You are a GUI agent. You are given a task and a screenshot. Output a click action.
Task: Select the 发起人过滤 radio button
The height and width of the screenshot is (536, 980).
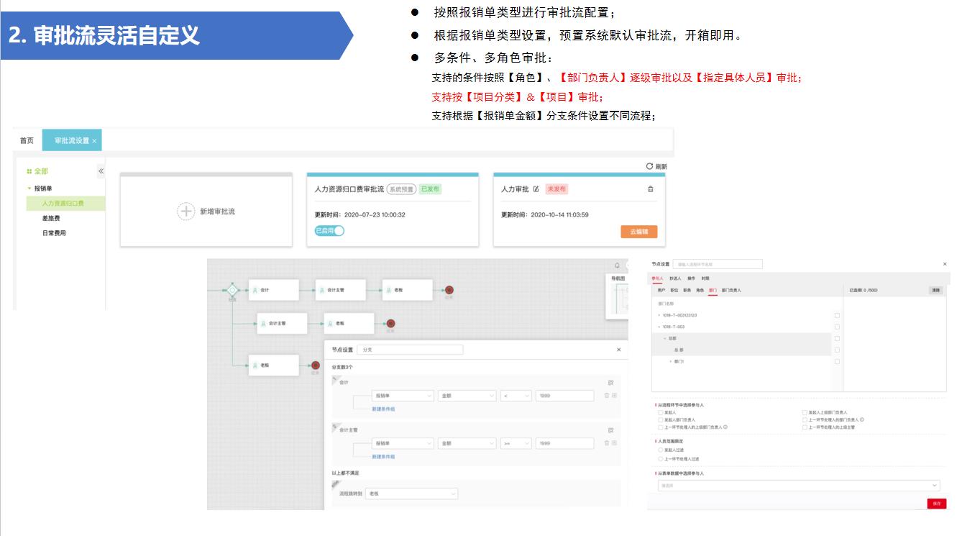[661, 450]
